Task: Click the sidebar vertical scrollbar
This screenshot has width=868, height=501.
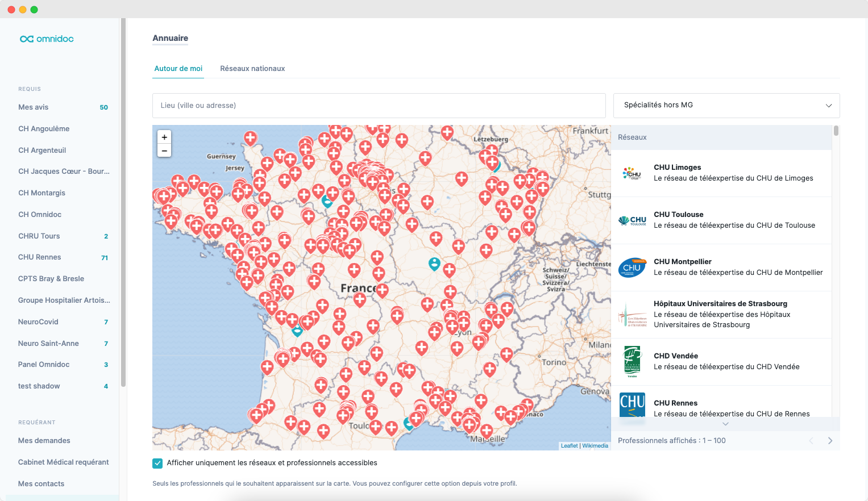Action: [123, 203]
